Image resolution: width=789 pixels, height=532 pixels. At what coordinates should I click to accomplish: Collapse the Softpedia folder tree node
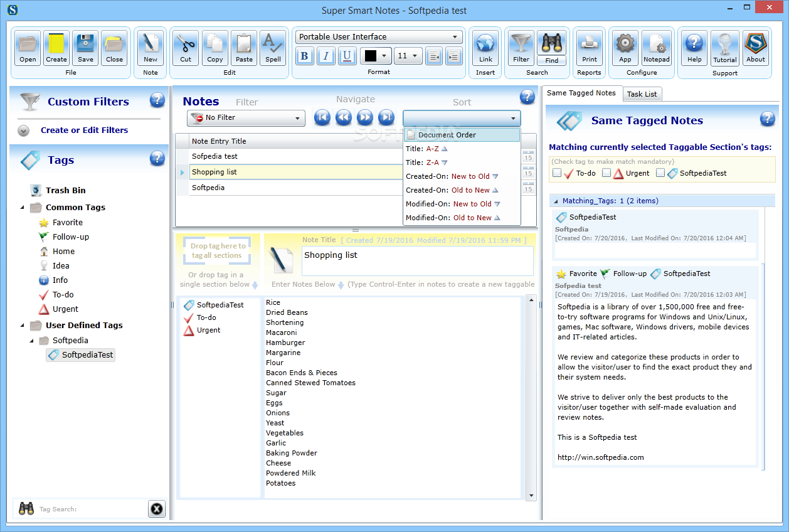tap(32, 341)
